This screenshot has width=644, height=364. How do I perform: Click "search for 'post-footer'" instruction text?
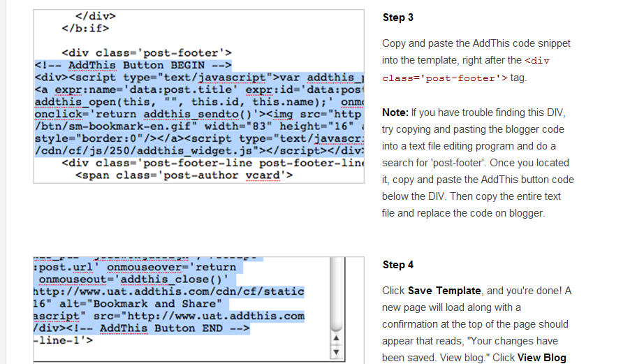[434, 163]
